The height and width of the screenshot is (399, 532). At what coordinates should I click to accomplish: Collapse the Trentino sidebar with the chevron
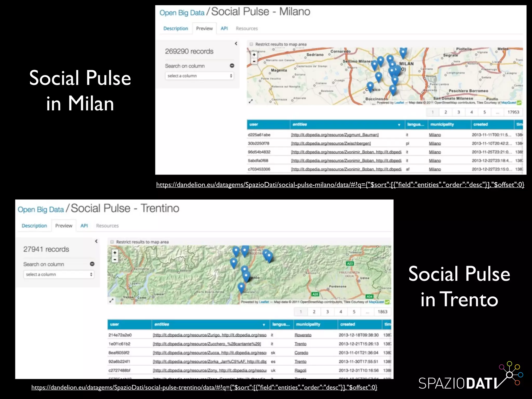[x=96, y=241]
